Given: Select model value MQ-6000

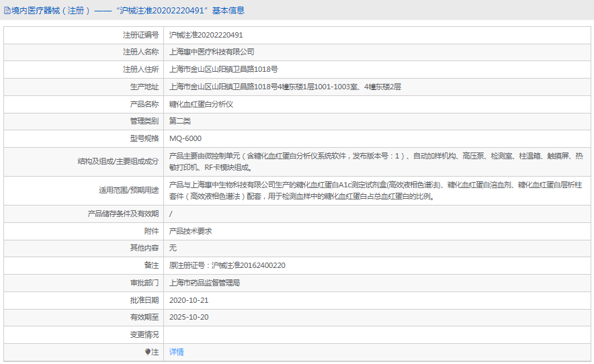Looking at the screenshot, I should click(185, 138).
